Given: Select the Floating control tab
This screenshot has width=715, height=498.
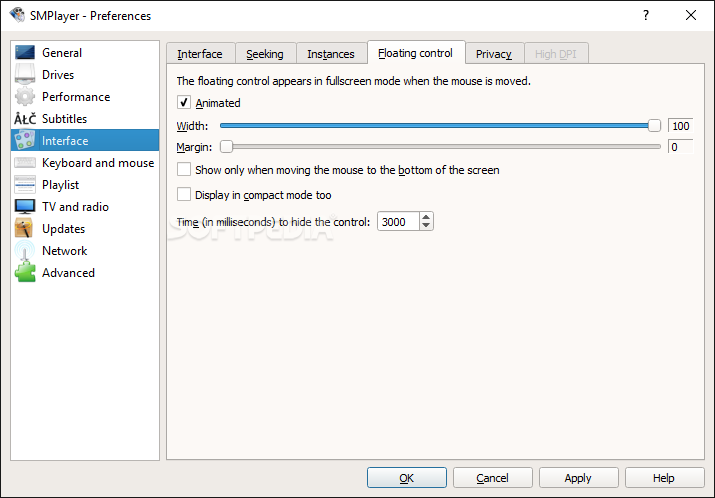Looking at the screenshot, I should [x=415, y=53].
